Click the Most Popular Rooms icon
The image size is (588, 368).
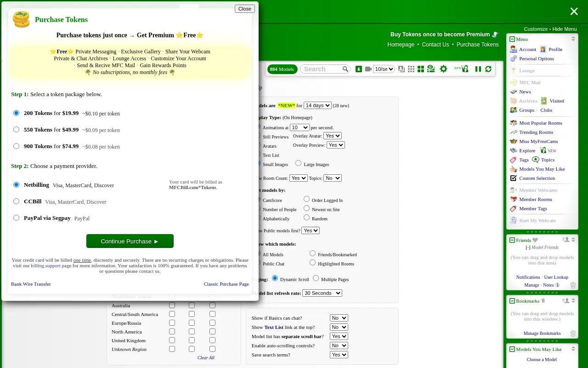(x=514, y=123)
